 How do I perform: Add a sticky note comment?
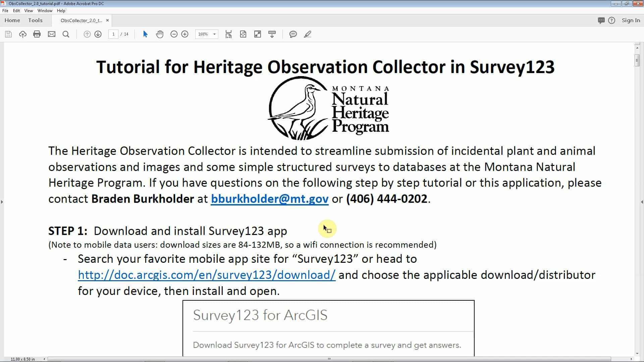click(x=293, y=34)
